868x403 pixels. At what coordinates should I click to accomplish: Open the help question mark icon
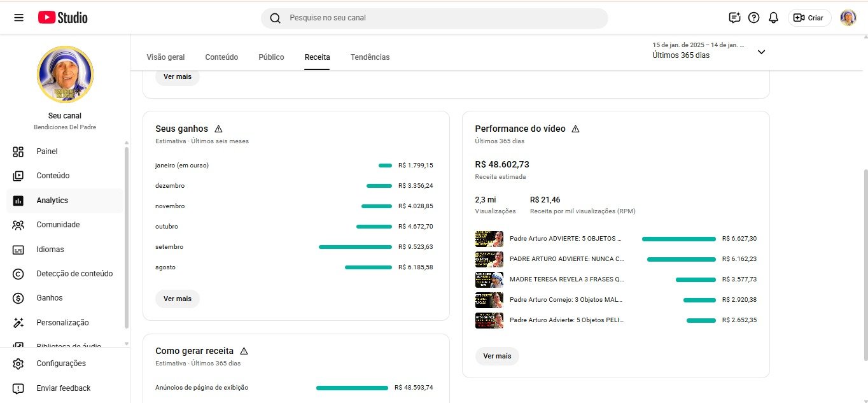pos(754,18)
